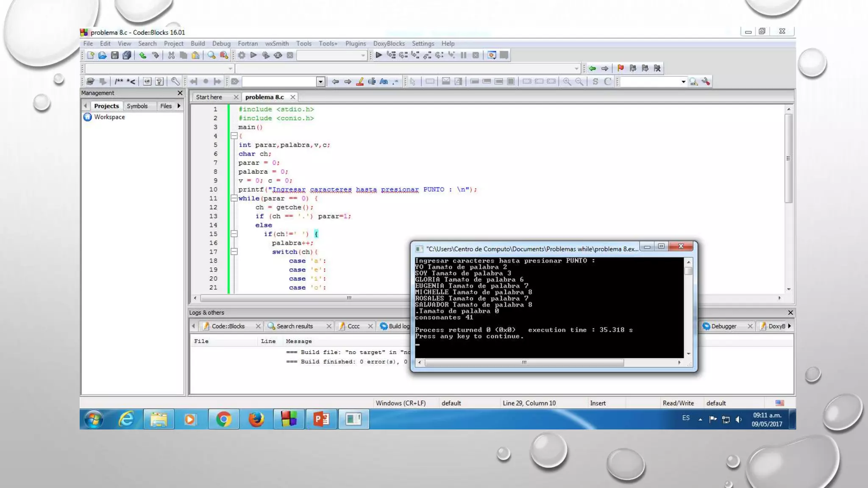Jump back with the green left arrow
The height and width of the screenshot is (488, 868).
coord(592,68)
